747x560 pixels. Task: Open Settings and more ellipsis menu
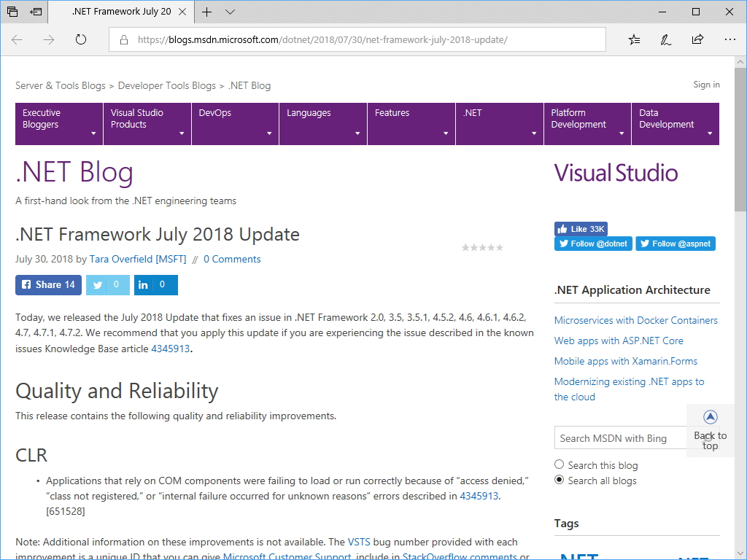pyautogui.click(x=729, y=39)
